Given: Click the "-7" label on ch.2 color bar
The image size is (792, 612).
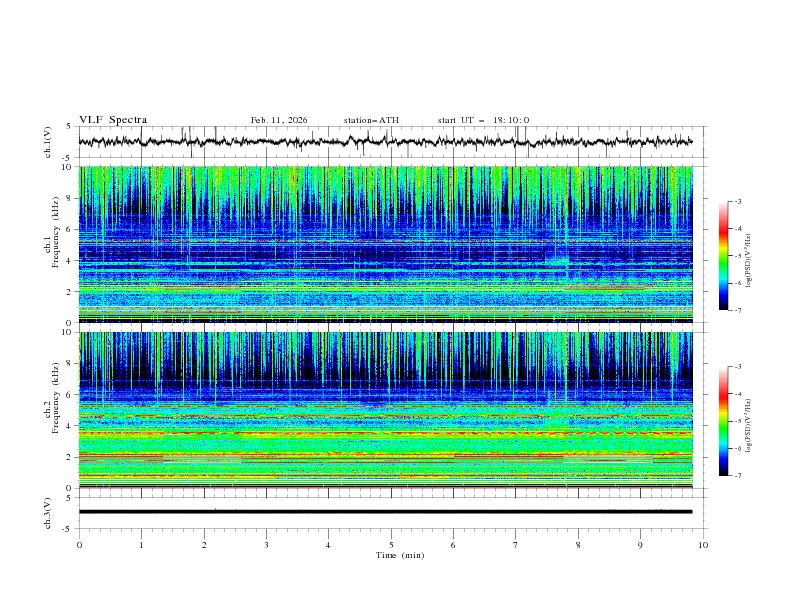Looking at the screenshot, I should point(738,476).
